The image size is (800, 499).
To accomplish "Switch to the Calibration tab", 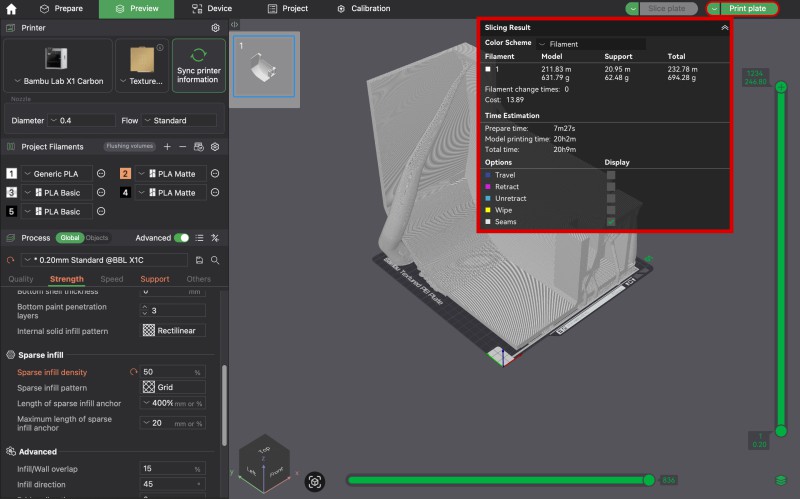I will tap(364, 9).
